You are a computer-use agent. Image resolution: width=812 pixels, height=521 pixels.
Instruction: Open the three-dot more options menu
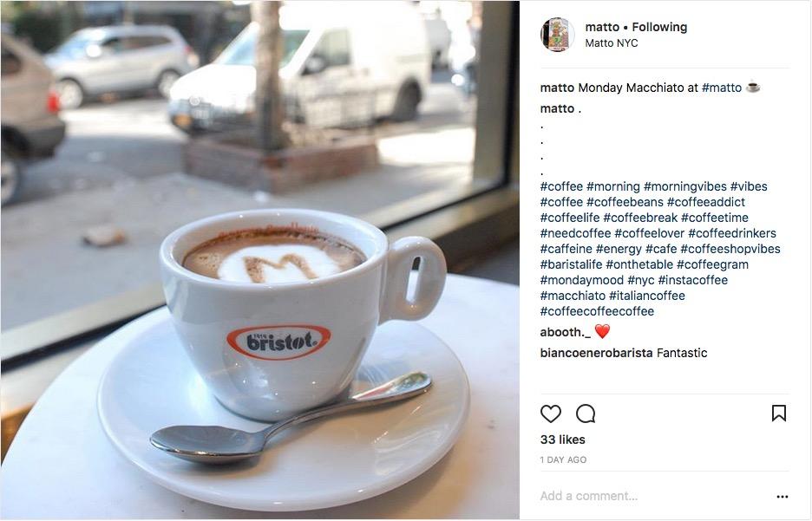tap(782, 497)
